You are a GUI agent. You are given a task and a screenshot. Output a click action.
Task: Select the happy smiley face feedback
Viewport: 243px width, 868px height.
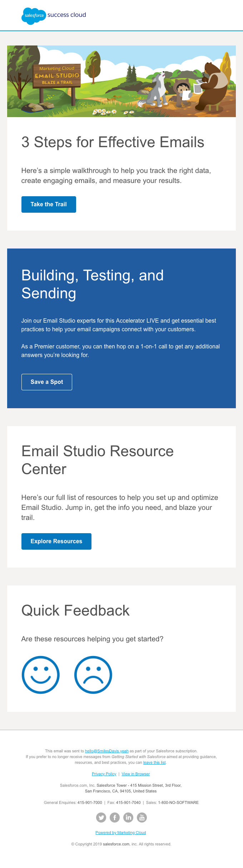click(41, 675)
